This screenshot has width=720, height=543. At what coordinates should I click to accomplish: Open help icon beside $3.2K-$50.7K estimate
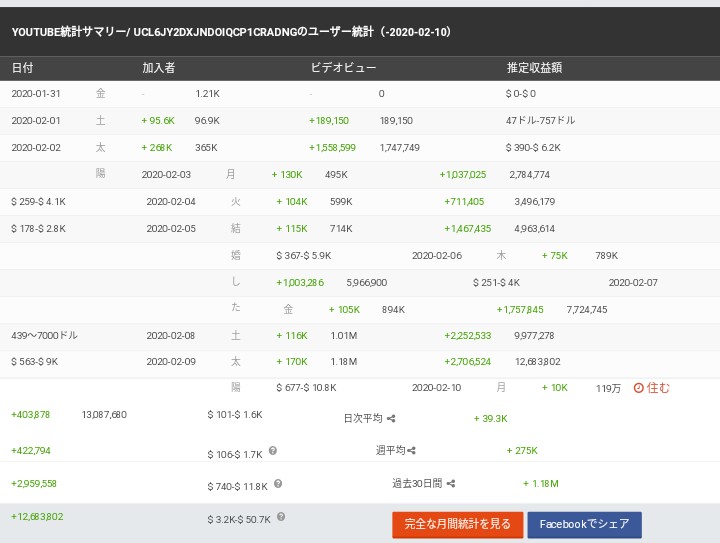[x=281, y=517]
